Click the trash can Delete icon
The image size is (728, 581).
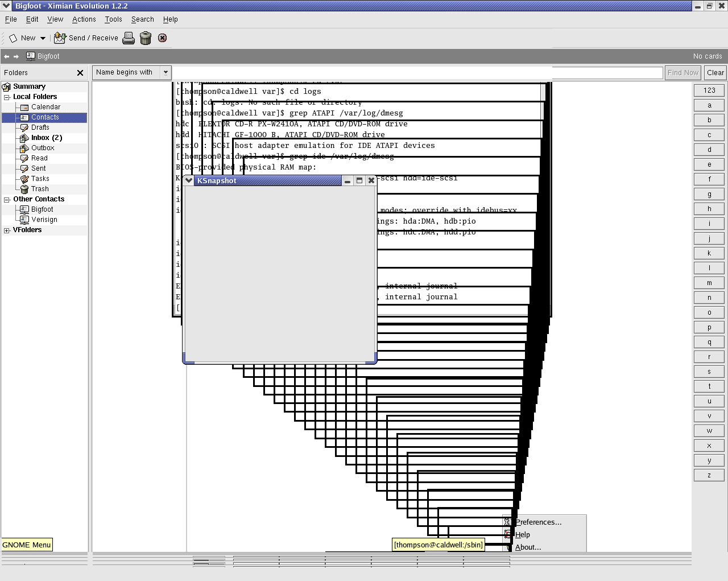click(146, 38)
